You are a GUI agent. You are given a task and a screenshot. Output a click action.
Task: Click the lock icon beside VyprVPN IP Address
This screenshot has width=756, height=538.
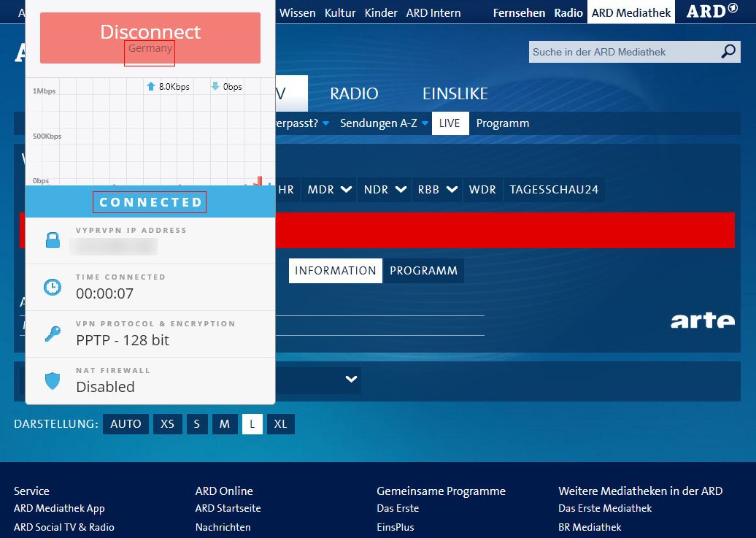click(53, 240)
